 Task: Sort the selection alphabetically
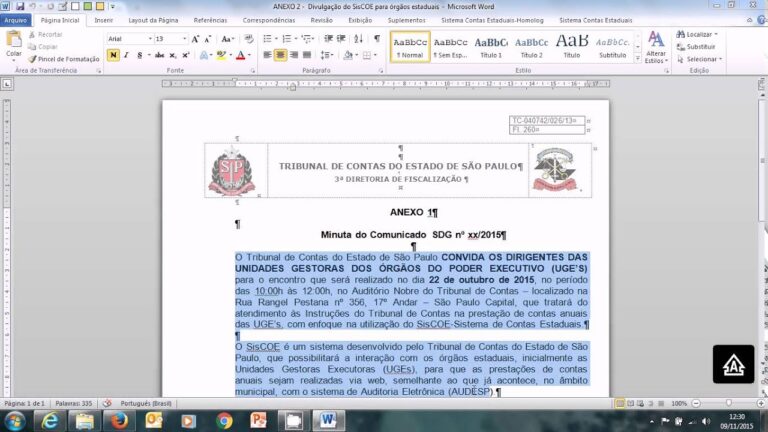pos(359,39)
